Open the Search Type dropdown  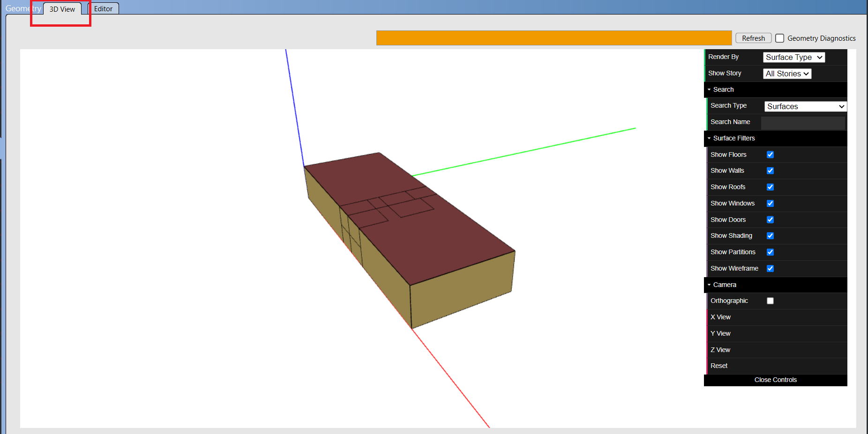point(805,106)
